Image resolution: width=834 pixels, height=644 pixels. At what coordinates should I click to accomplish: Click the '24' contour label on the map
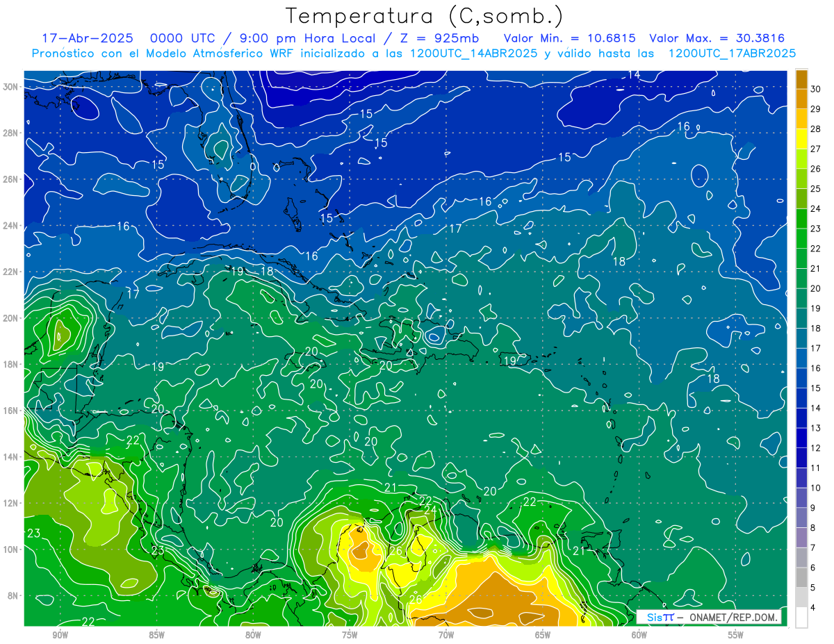click(x=431, y=510)
